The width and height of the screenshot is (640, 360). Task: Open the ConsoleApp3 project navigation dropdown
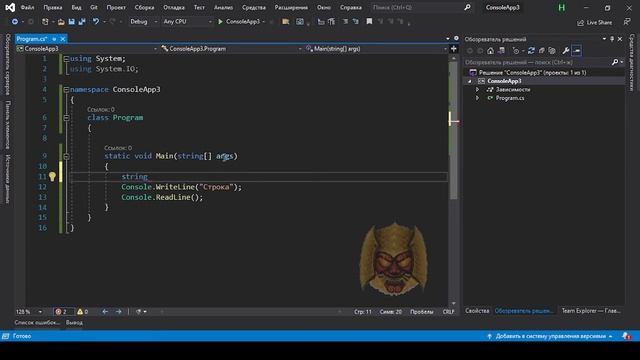point(87,49)
